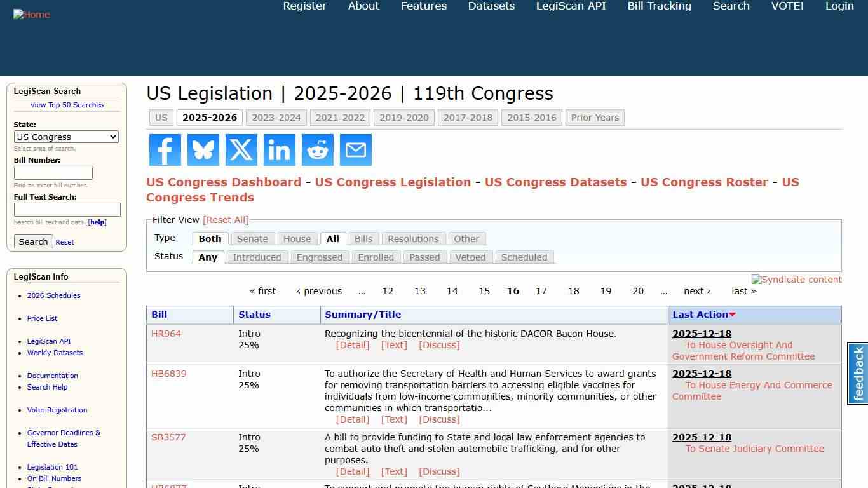Switch to the 2023-2024 session tab
The height and width of the screenshot is (488, 868).
276,118
